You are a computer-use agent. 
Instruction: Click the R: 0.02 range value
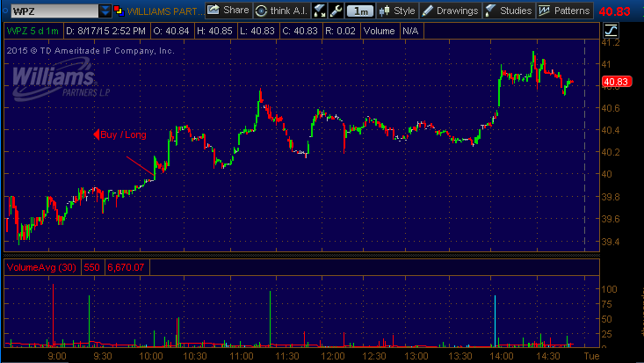pos(340,31)
